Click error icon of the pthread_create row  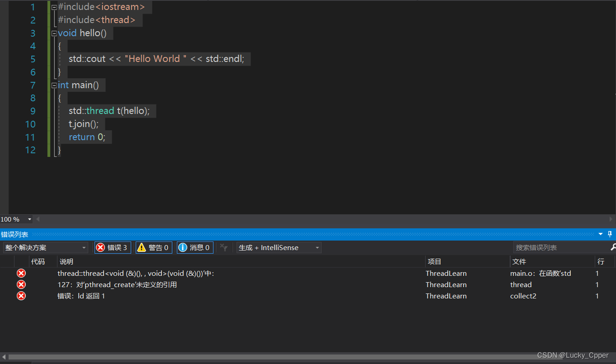[21, 284]
